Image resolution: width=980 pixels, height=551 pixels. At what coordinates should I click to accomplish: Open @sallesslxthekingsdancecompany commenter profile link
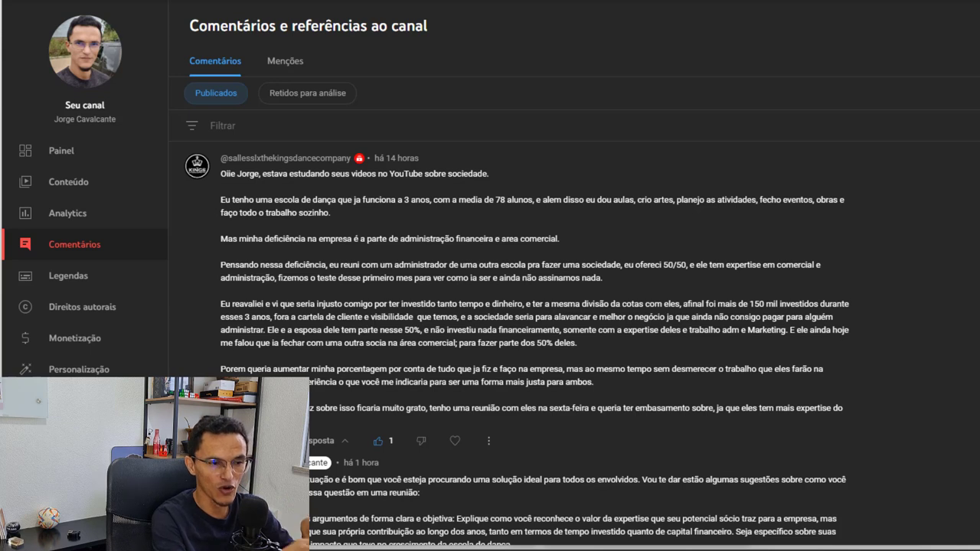pyautogui.click(x=285, y=158)
